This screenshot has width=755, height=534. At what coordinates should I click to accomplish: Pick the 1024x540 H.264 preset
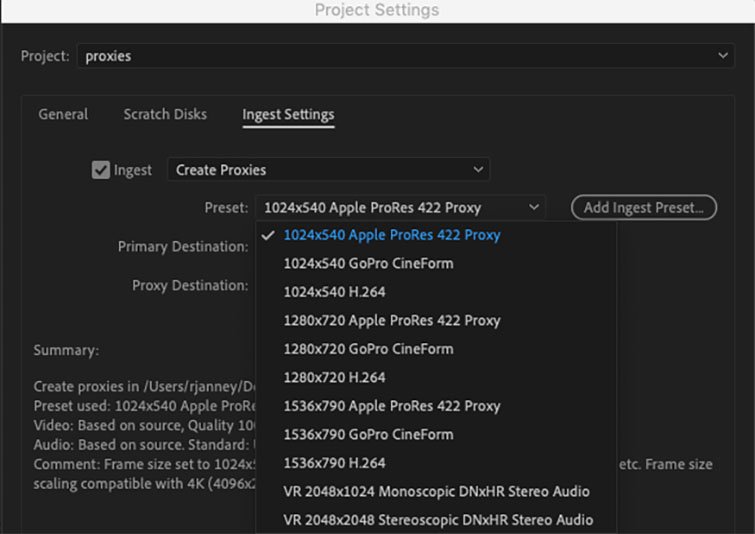334,292
